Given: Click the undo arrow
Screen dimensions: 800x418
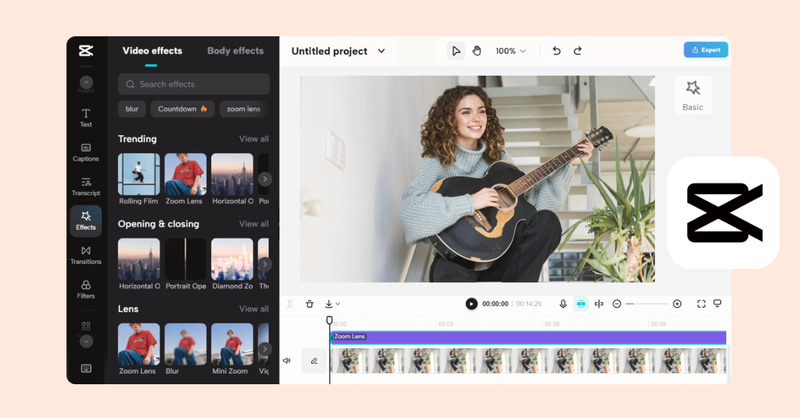Looking at the screenshot, I should coord(557,51).
